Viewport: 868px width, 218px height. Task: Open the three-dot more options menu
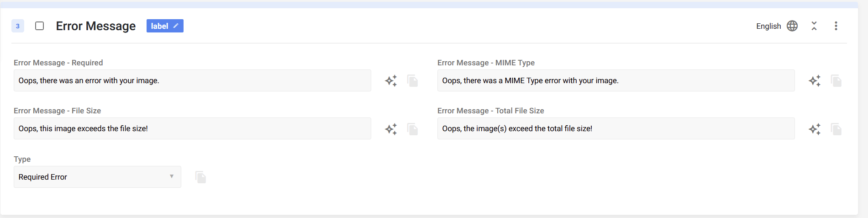[x=836, y=26]
